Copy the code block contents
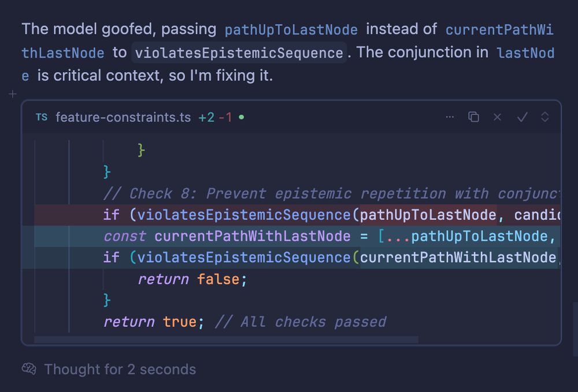 [x=473, y=117]
